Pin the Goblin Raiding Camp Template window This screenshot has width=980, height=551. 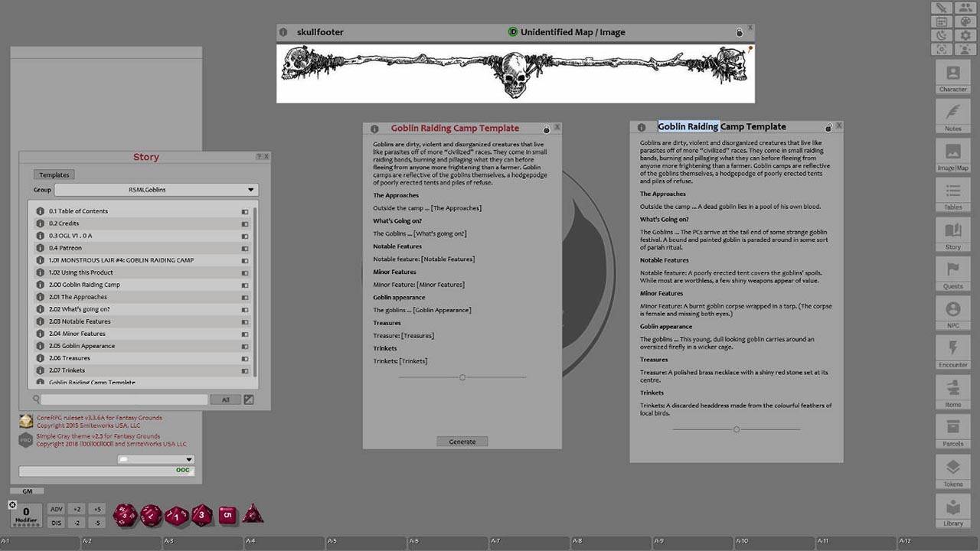coord(547,128)
